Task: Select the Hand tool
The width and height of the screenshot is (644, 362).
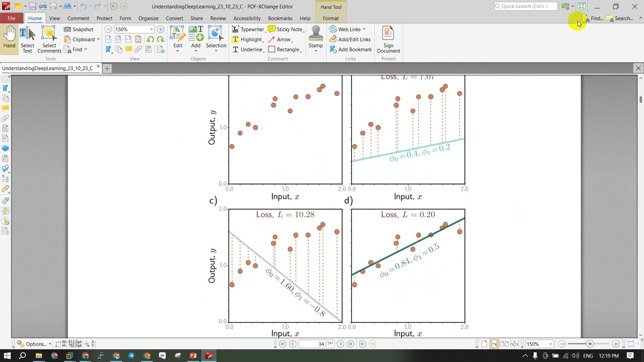Action: [x=9, y=38]
